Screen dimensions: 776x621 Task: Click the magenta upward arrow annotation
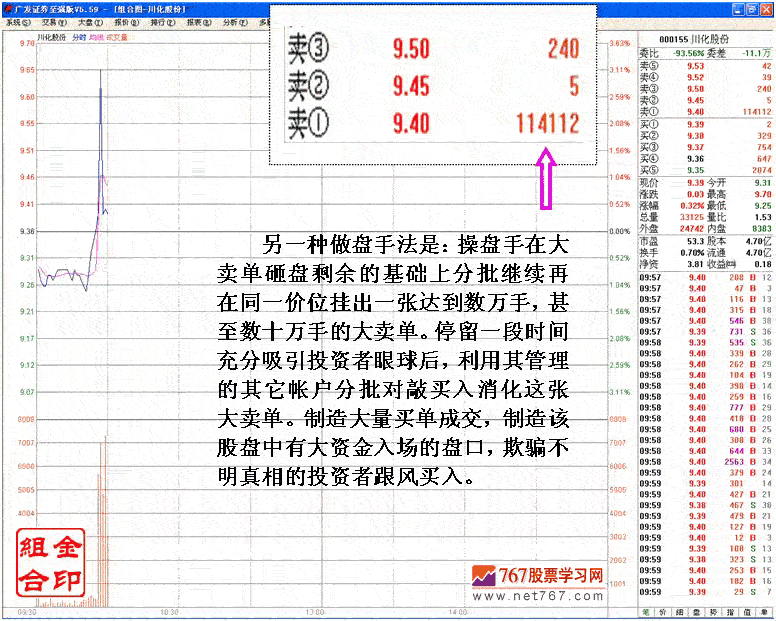point(546,180)
